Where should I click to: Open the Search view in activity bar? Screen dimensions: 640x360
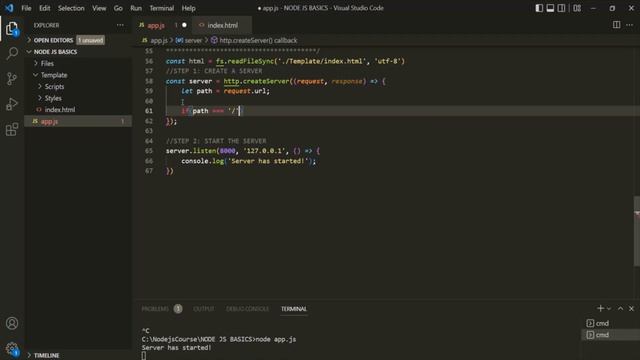(12, 53)
